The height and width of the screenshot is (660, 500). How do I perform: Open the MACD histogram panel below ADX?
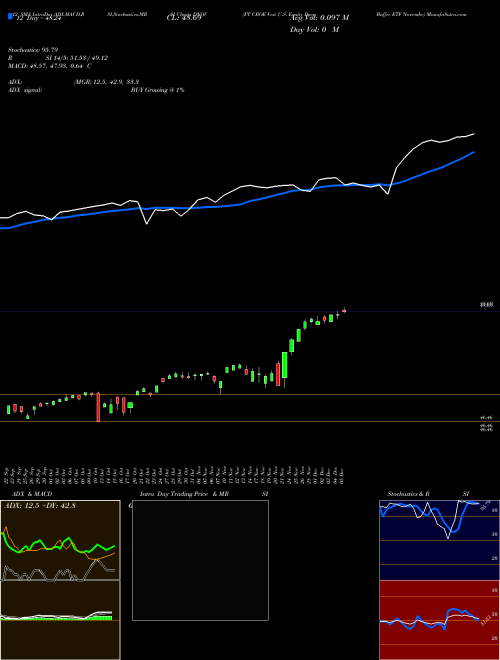pos(60,620)
